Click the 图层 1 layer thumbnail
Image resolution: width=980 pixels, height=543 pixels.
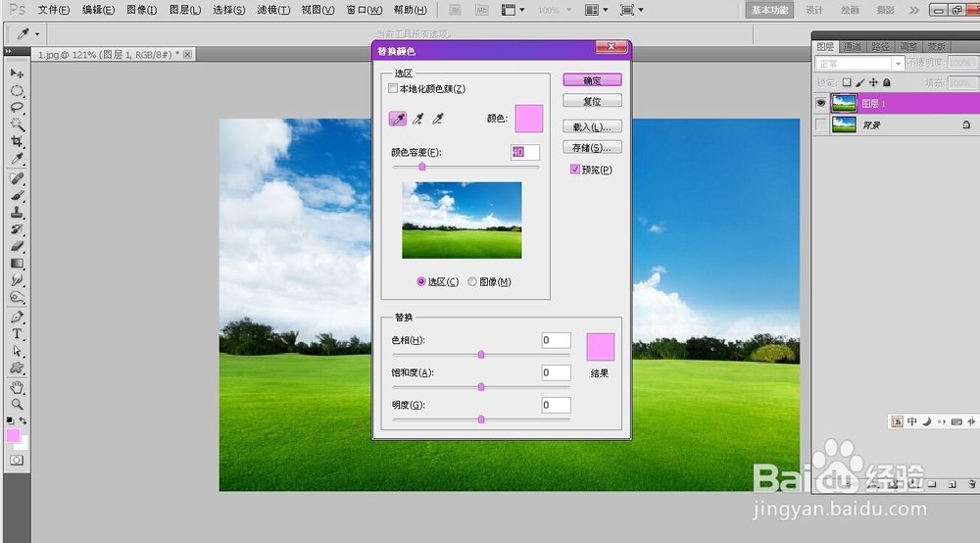(844, 103)
